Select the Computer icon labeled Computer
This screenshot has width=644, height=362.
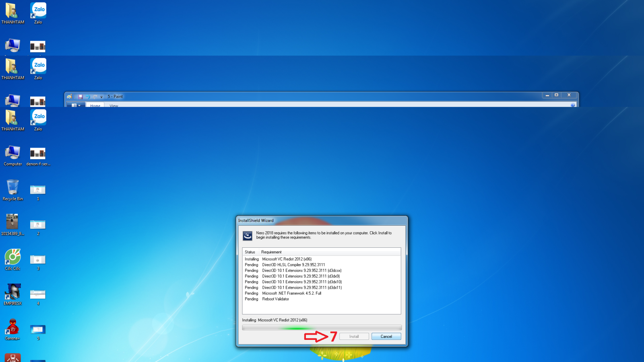point(13,155)
